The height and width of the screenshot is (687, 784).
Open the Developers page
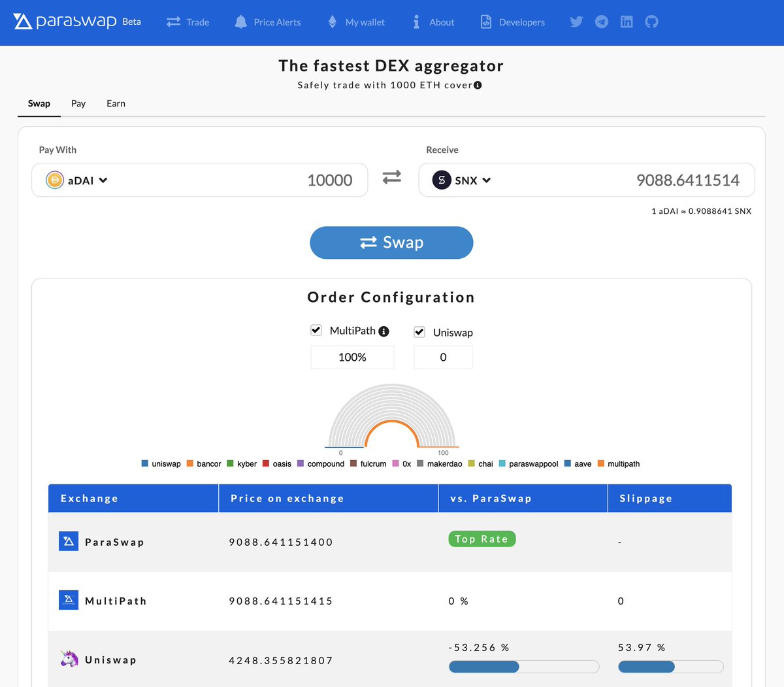coord(512,22)
